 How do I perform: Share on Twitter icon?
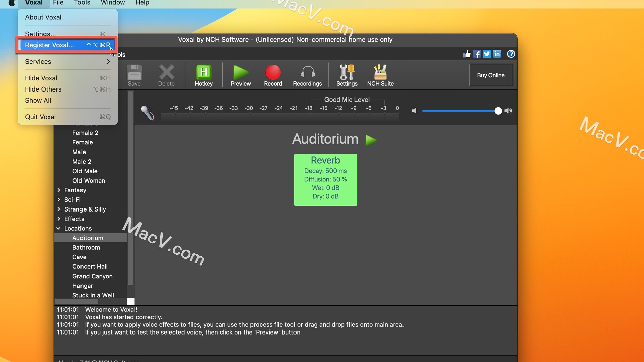coord(487,54)
